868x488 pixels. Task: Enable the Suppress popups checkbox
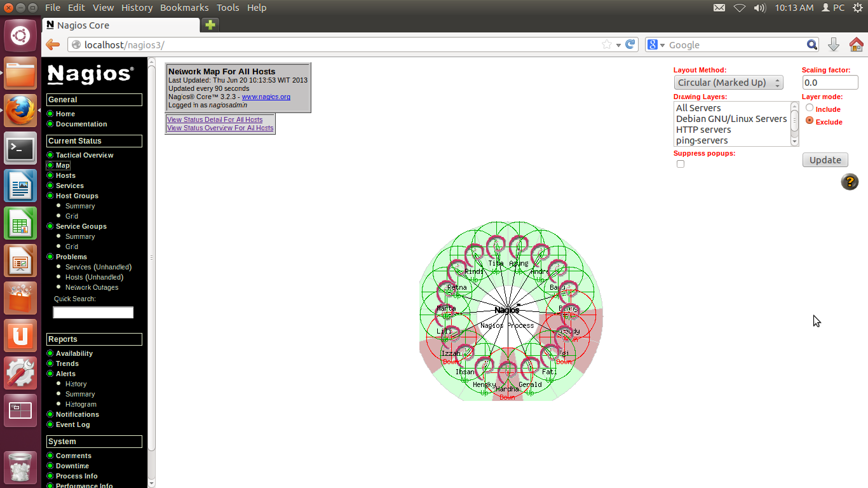[681, 164]
